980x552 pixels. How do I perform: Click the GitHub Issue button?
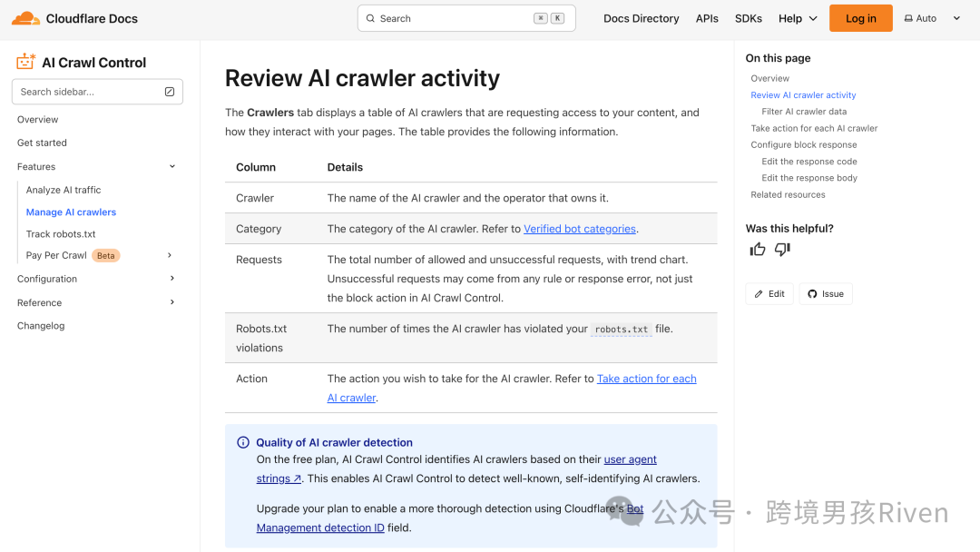click(x=826, y=294)
